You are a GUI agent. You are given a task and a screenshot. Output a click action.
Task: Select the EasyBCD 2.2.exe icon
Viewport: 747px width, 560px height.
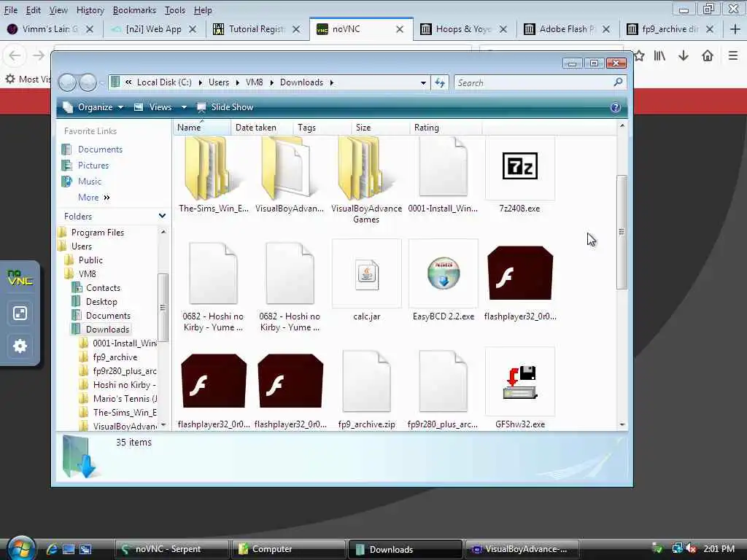click(443, 273)
